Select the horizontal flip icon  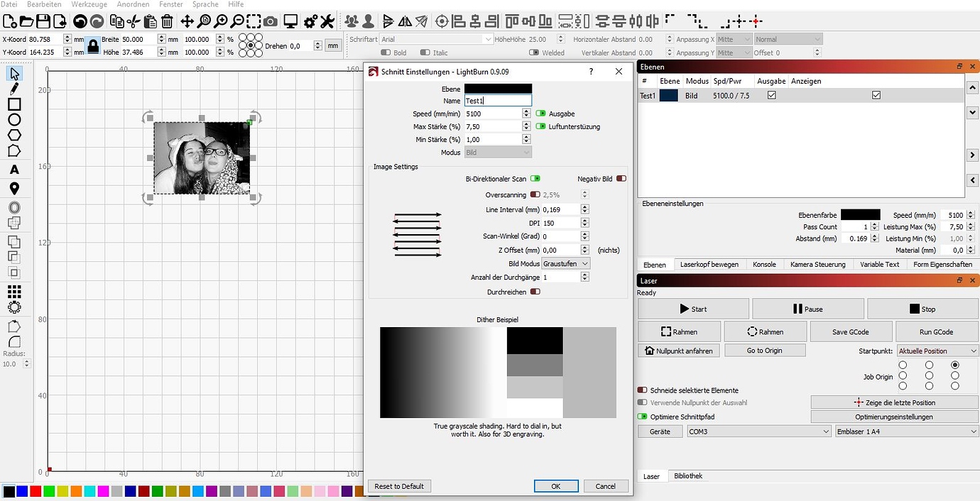click(x=405, y=21)
